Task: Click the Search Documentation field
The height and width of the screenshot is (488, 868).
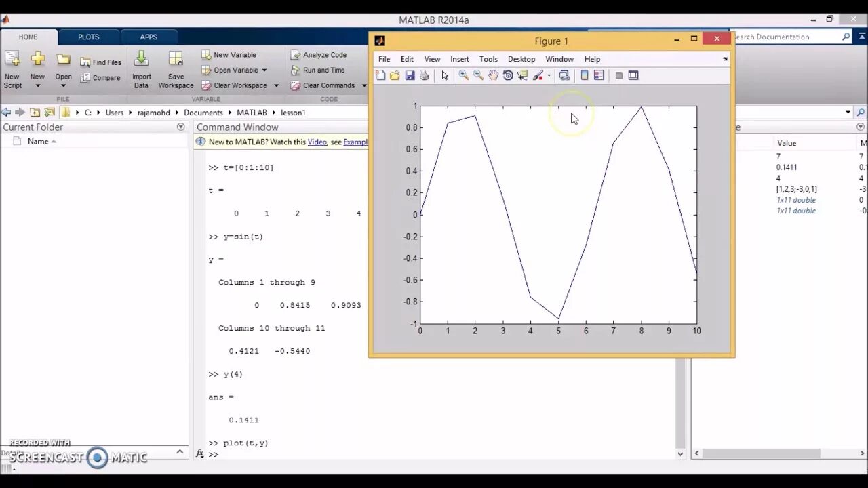Action: tap(787, 37)
